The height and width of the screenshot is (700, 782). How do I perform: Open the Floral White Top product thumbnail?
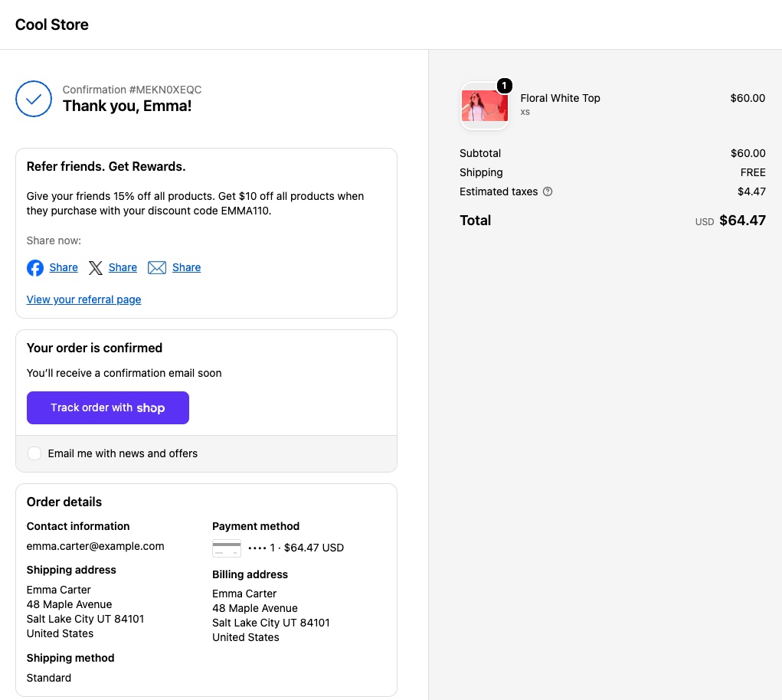(x=484, y=106)
